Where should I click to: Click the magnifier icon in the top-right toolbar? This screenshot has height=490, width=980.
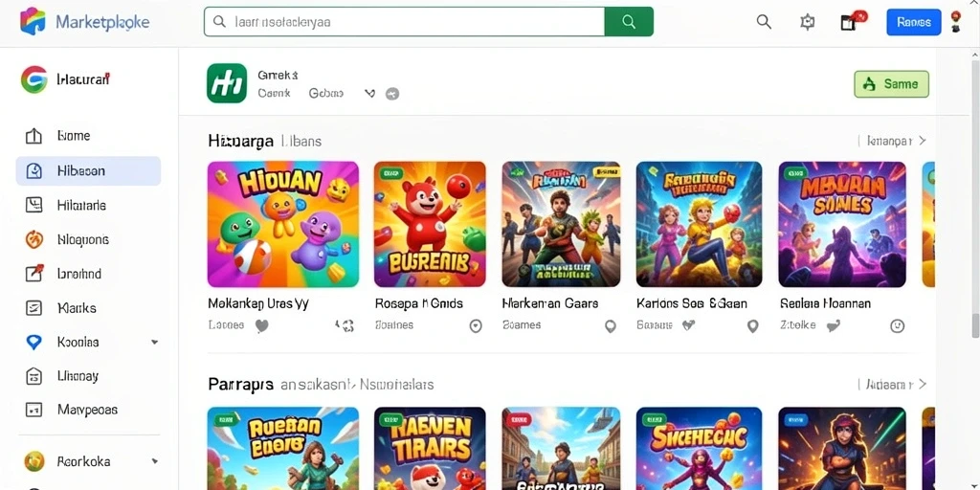(764, 22)
